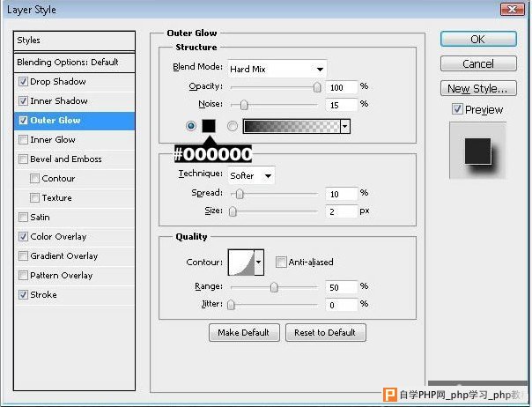Image resolution: width=532 pixels, height=407 pixels.
Task: Select Blending Options: Default
Action: [x=74, y=63]
